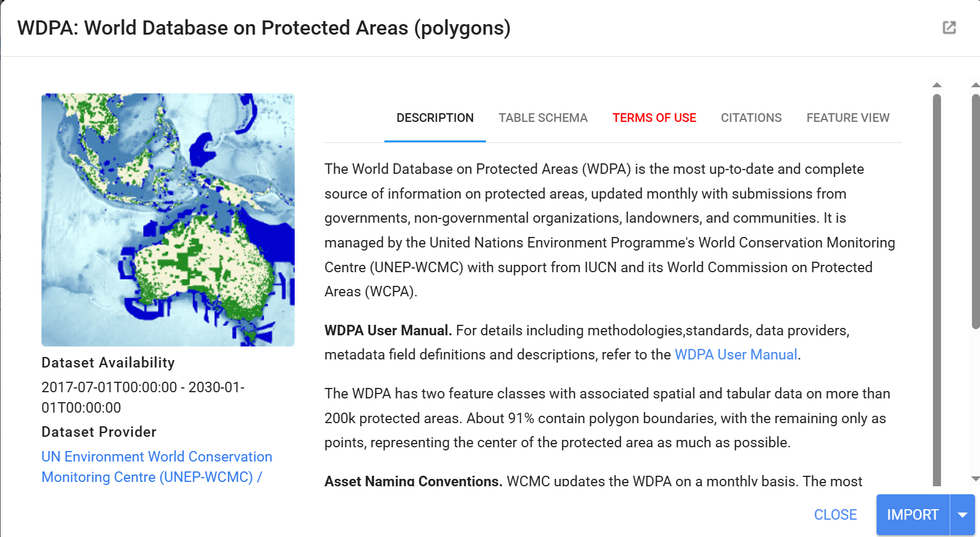980x537 pixels.
Task: Open the WDPA User Manual link
Action: point(735,354)
